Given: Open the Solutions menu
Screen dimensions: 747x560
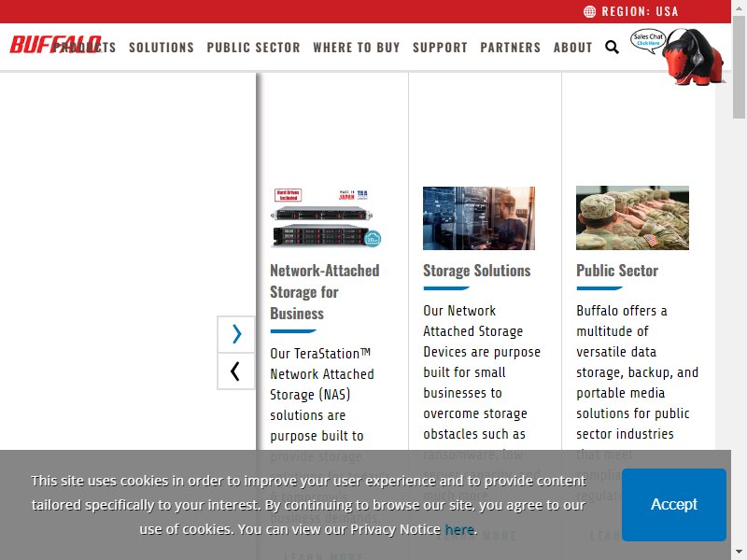Looking at the screenshot, I should (x=162, y=48).
